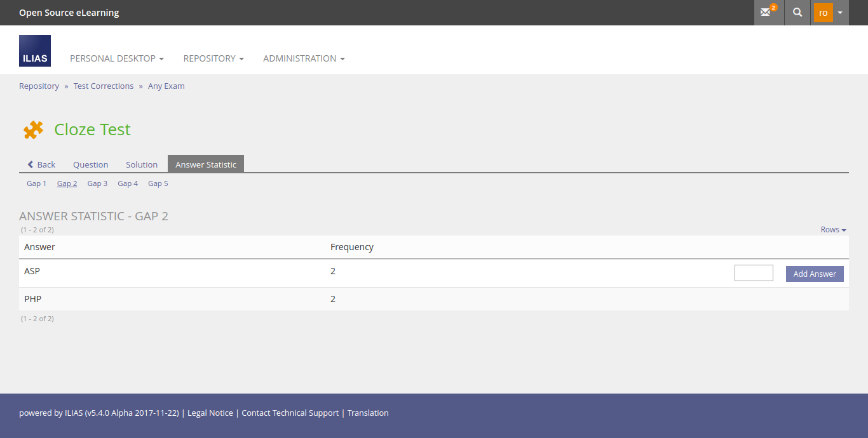Click the ILIAS logo
This screenshot has height=438, width=868.
[x=35, y=51]
